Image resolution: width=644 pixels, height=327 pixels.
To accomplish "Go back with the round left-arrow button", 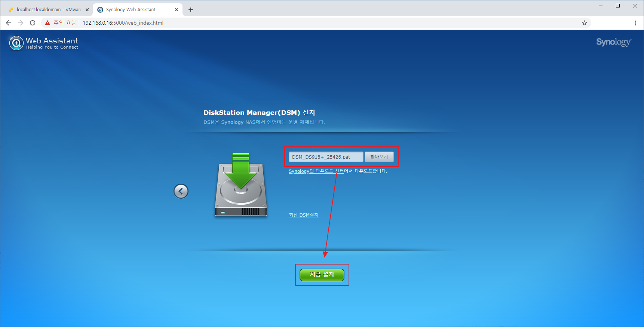I will (181, 191).
